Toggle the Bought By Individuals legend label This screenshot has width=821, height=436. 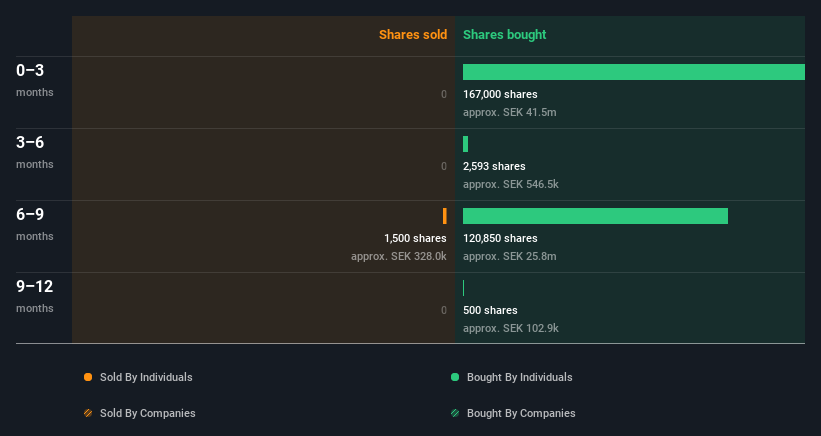(519, 377)
